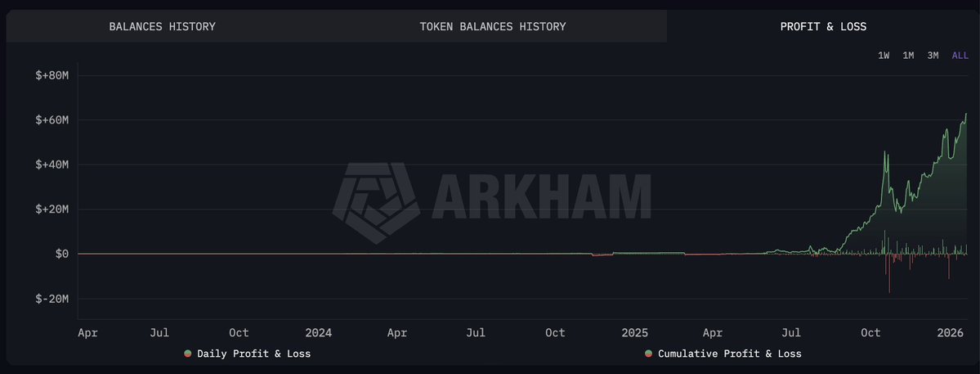The height and width of the screenshot is (374, 980).
Task: Click the 2026 x-axis label
Action: [x=951, y=333]
